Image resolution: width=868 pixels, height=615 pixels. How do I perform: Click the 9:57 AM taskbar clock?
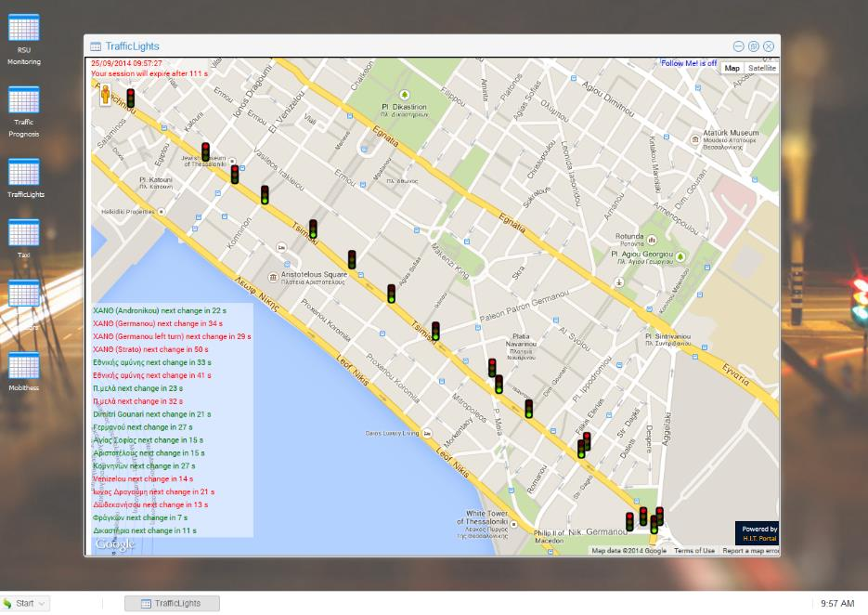(837, 603)
